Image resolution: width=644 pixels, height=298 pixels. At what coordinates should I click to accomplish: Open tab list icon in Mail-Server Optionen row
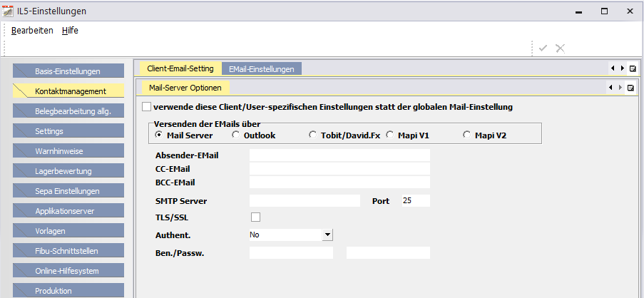click(x=631, y=88)
